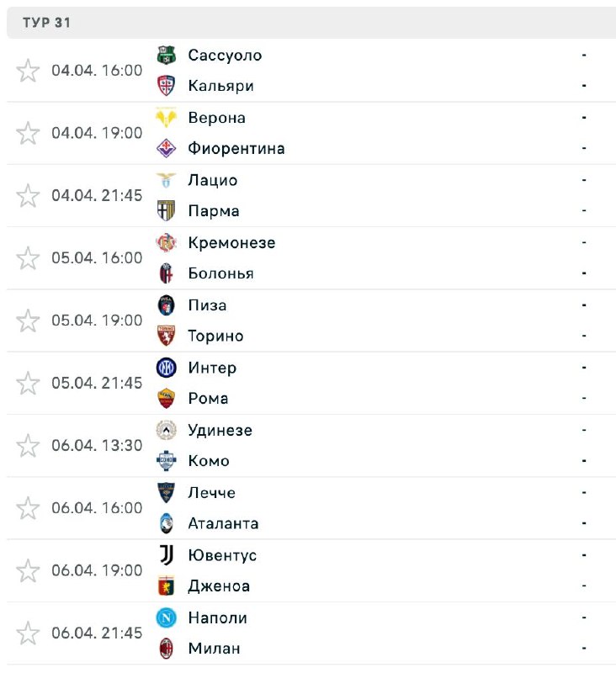
Task: Mark Juventus vs Genoa match as favorite
Action: (29, 571)
